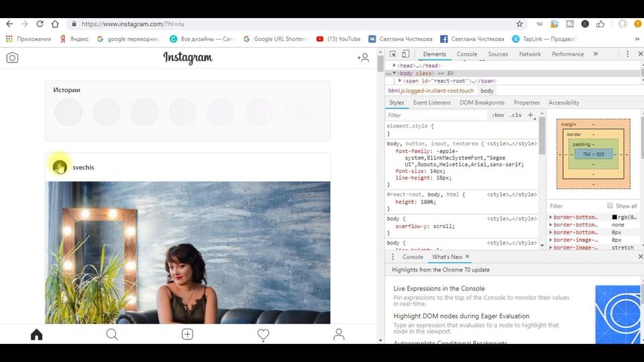Expand border-image property with value stretch
644x362 pixels.
(x=551, y=247)
